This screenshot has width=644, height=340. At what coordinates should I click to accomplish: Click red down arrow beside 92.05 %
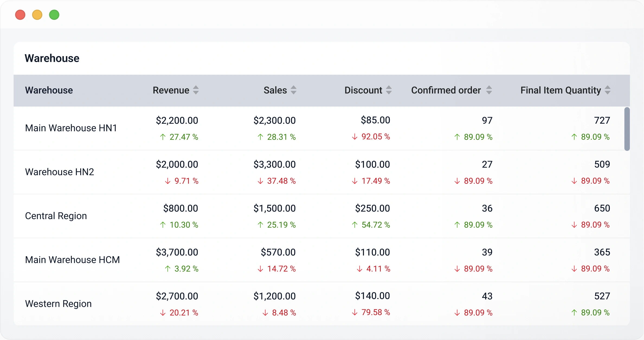tap(355, 137)
